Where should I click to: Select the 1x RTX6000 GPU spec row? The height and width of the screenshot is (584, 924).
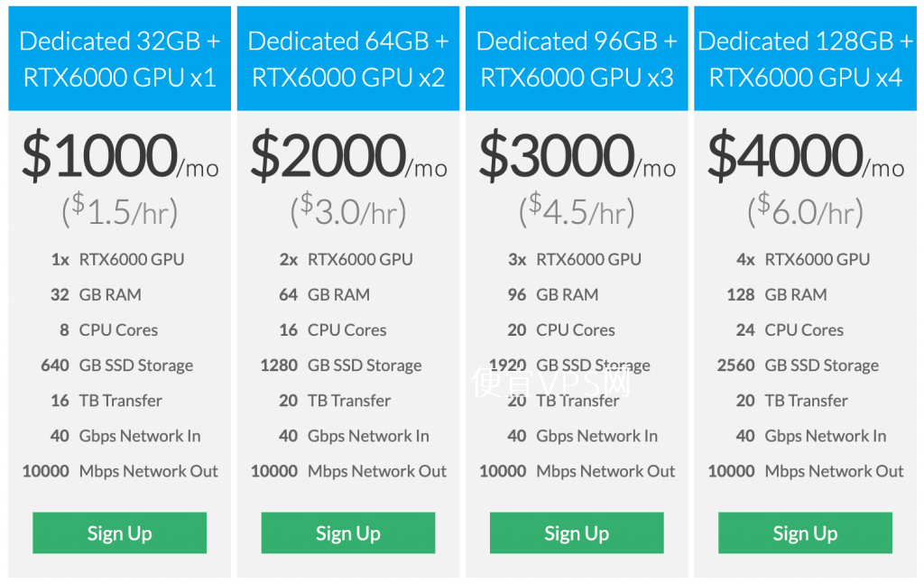tap(119, 259)
